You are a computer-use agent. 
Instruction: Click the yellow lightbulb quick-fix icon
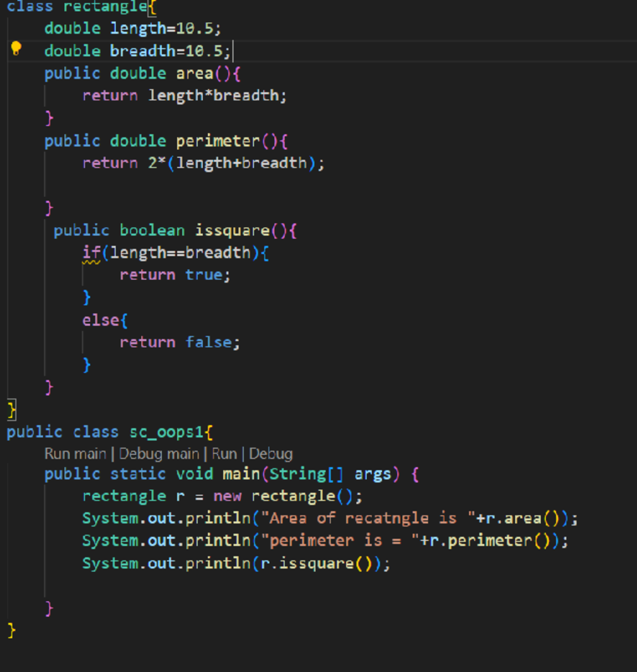click(x=16, y=49)
